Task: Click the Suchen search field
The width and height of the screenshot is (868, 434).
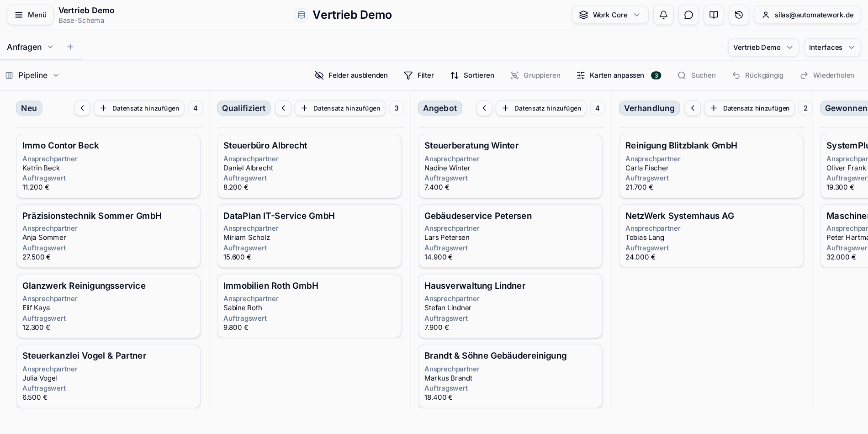Action: pyautogui.click(x=697, y=75)
